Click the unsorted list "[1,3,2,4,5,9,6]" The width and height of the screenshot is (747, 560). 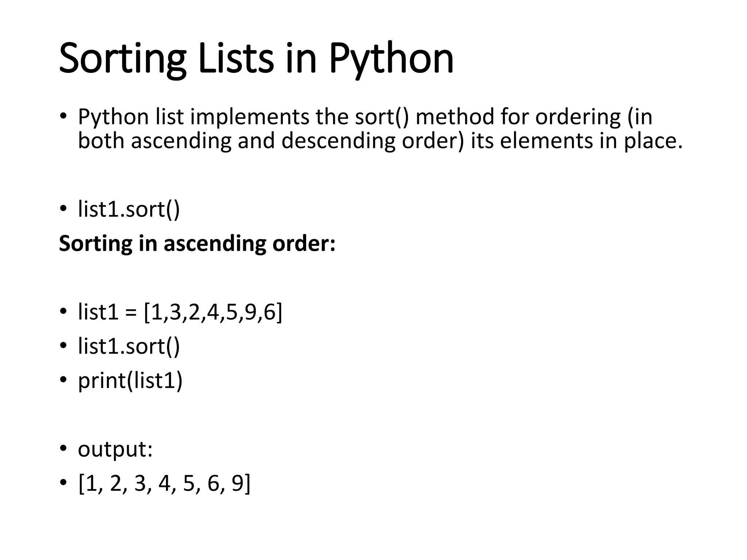[x=213, y=312]
